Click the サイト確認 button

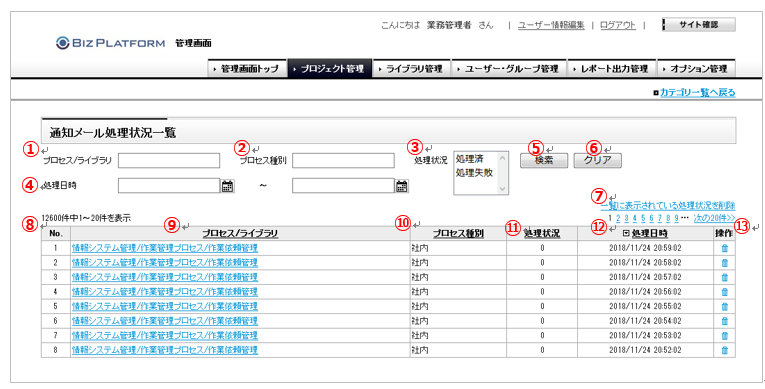(699, 25)
